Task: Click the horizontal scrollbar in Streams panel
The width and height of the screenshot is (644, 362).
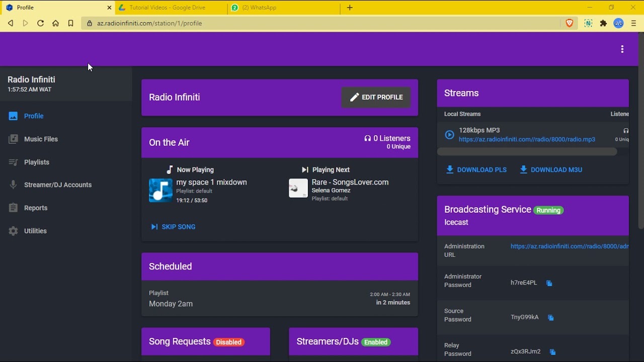Action: pyautogui.click(x=527, y=151)
